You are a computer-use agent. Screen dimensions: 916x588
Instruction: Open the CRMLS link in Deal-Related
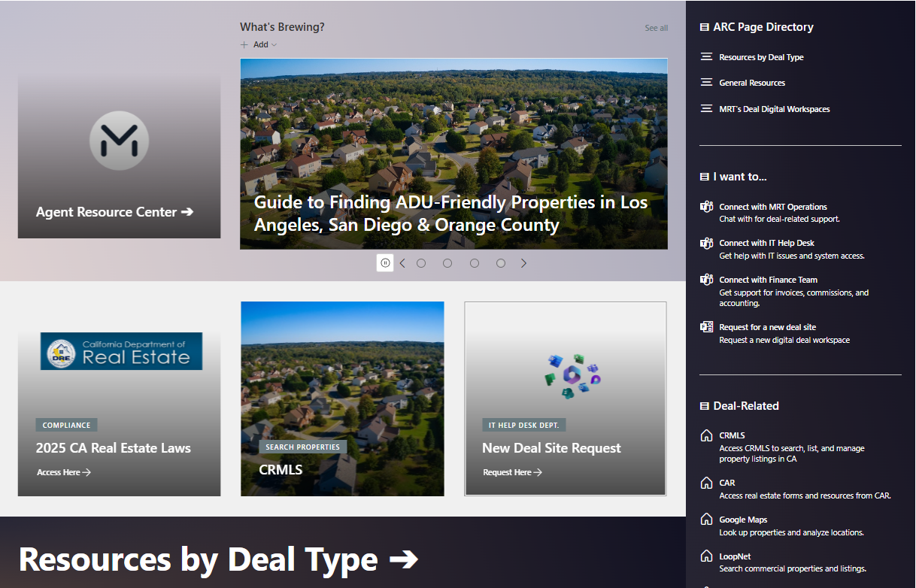[732, 435]
